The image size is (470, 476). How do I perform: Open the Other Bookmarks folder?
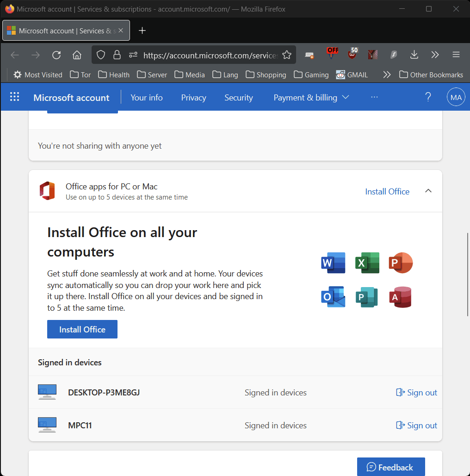(x=431, y=75)
